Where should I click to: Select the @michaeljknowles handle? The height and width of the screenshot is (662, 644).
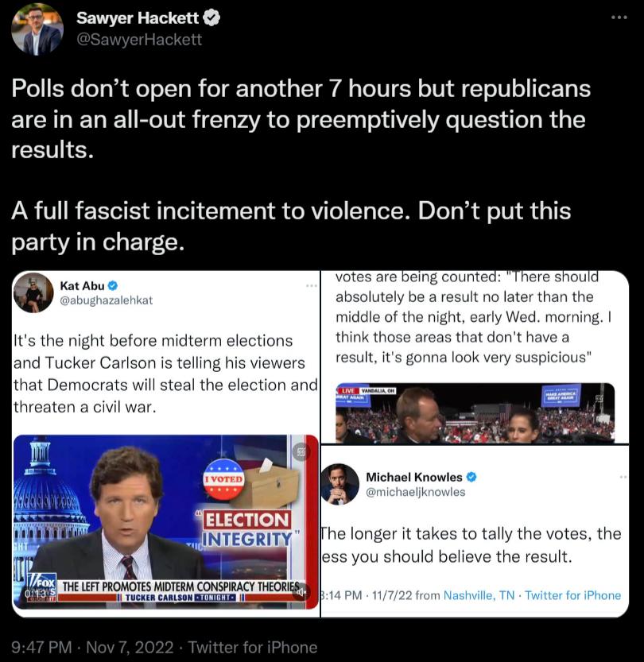[x=416, y=491]
